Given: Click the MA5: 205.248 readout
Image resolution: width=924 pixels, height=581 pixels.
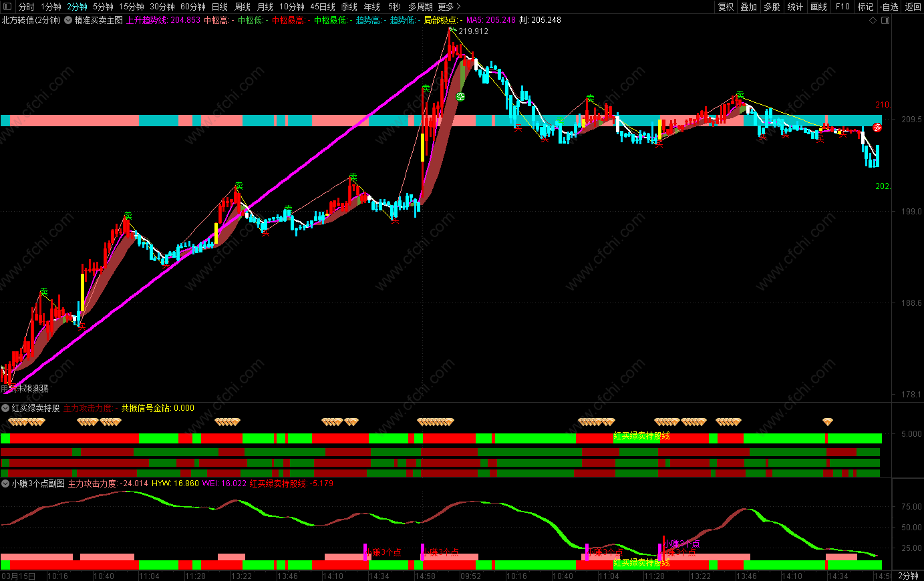Looking at the screenshot, I should (491, 20).
